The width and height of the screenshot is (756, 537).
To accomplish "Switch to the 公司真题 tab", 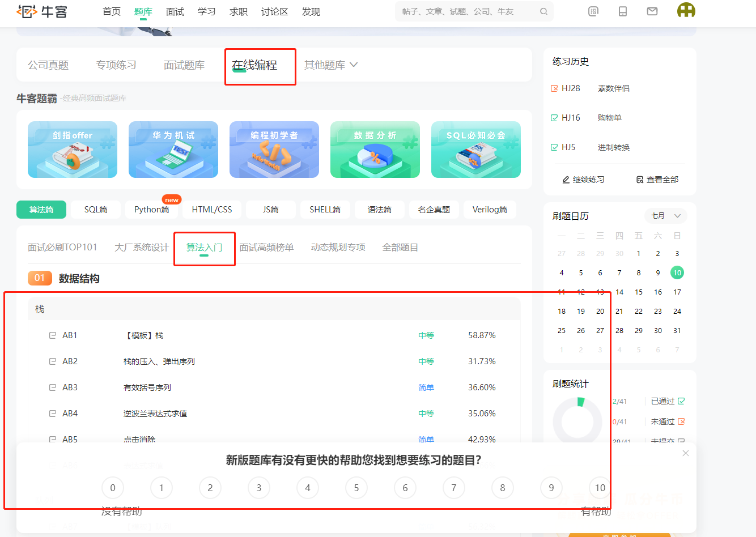I will [x=48, y=65].
